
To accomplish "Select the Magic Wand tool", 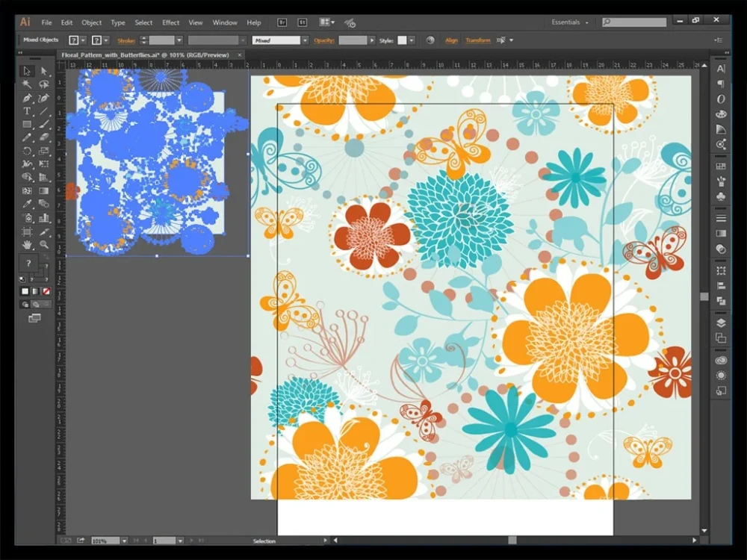I will 27,85.
